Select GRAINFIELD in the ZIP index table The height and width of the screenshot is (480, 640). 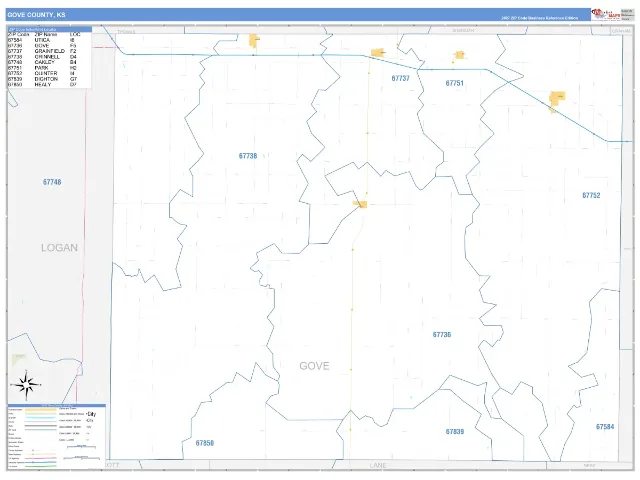click(49, 51)
